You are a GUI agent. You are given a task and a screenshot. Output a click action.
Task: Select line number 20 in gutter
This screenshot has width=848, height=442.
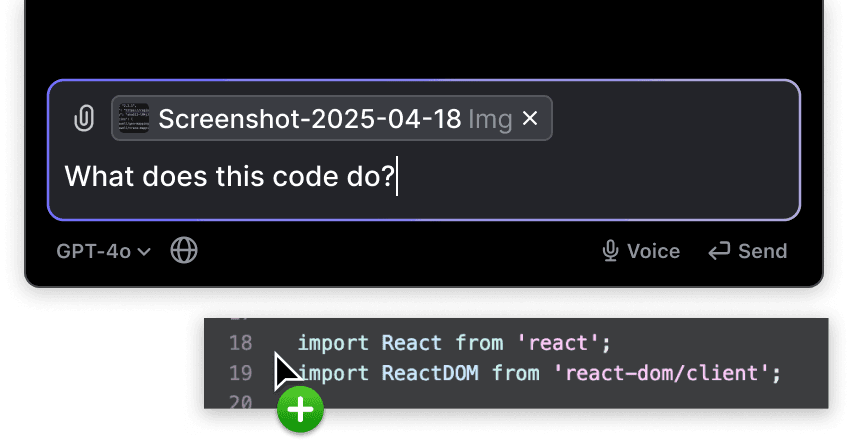241,401
